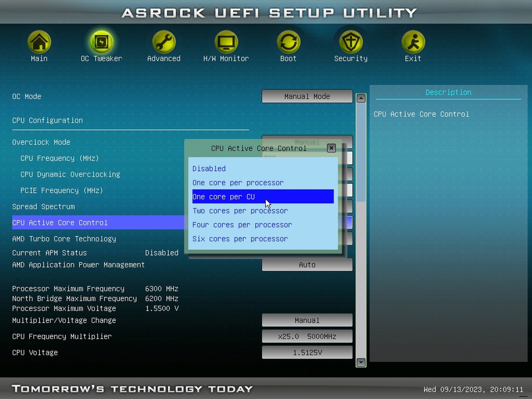Pick Two cores per processor option
Screen dimensions: 532x399
coord(263,211)
